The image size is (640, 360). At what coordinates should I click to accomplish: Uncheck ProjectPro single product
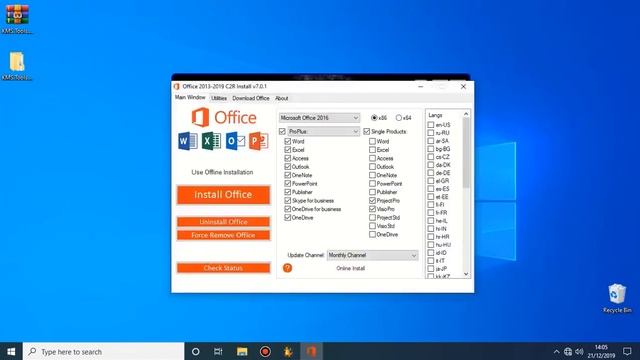[372, 200]
